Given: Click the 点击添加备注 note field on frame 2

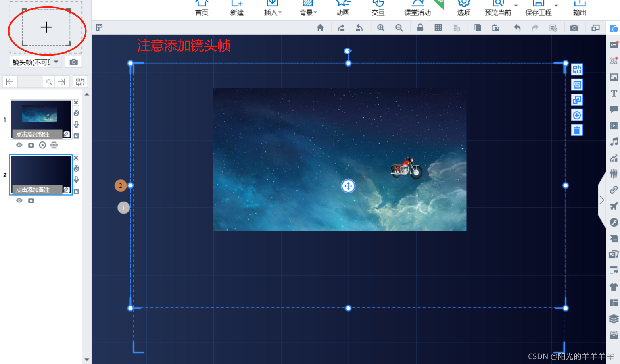Looking at the screenshot, I should pos(38,189).
